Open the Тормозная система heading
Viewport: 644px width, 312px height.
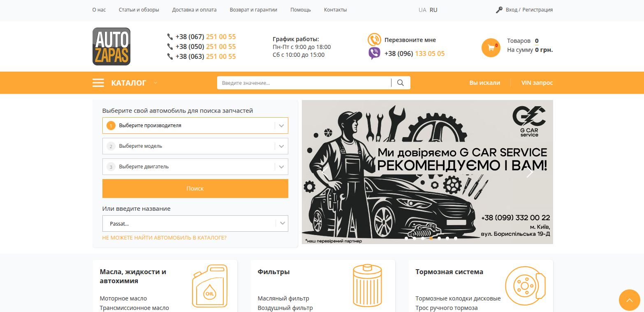[449, 272]
